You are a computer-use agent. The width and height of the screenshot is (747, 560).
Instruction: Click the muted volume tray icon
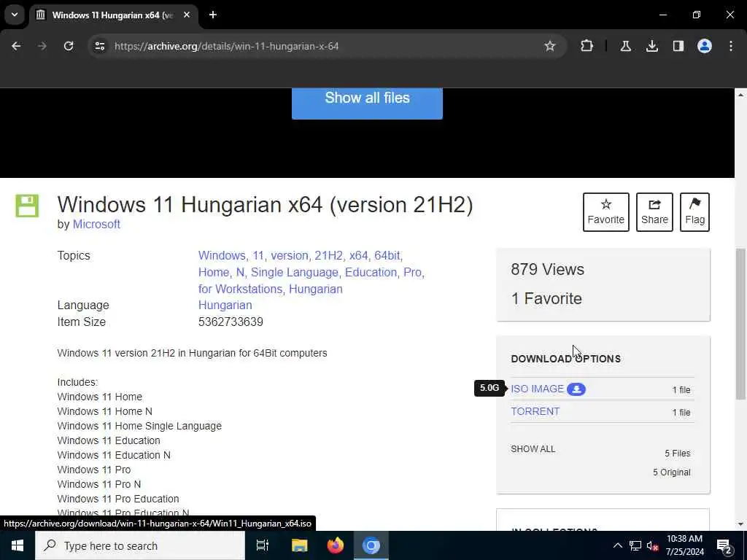pos(652,545)
